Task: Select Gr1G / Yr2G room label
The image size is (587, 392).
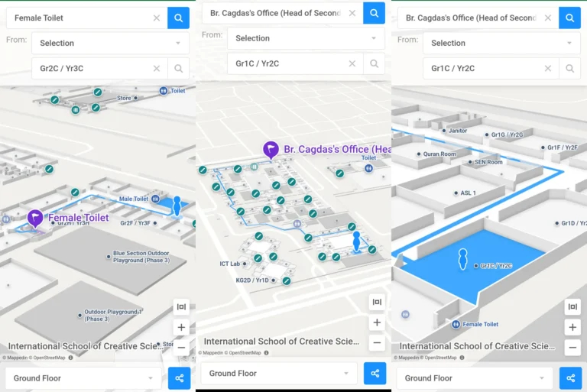Action: click(x=508, y=134)
